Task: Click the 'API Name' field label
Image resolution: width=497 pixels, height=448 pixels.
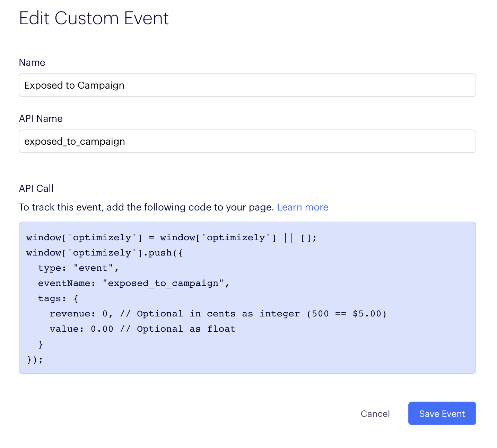Action: 41,118
